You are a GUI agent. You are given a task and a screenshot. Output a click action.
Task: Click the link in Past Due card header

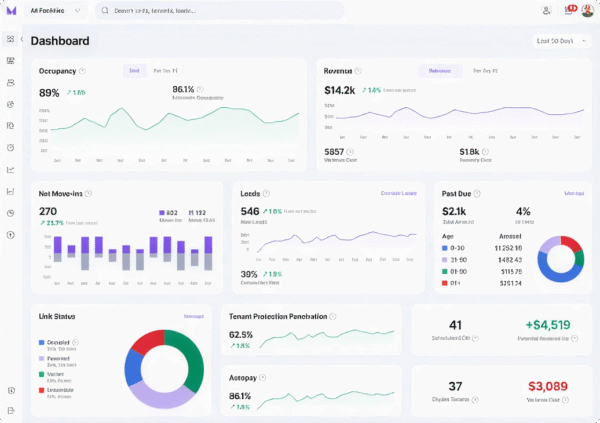click(x=574, y=193)
